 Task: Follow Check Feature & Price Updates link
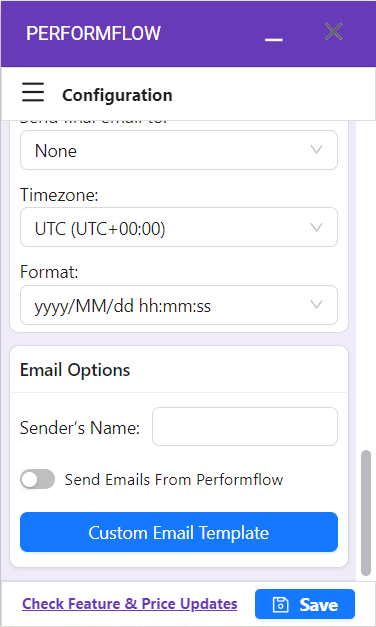(130, 604)
